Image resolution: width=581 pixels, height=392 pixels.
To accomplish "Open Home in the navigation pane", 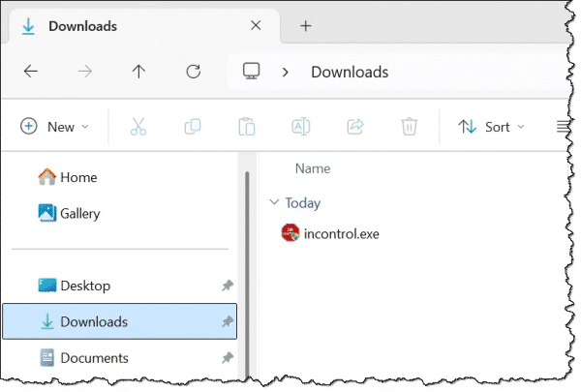I will [x=68, y=177].
